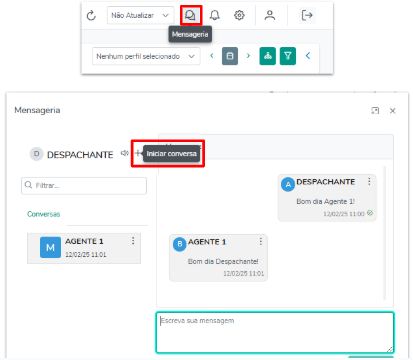
Task: Open the user profile icon
Action: tap(270, 15)
